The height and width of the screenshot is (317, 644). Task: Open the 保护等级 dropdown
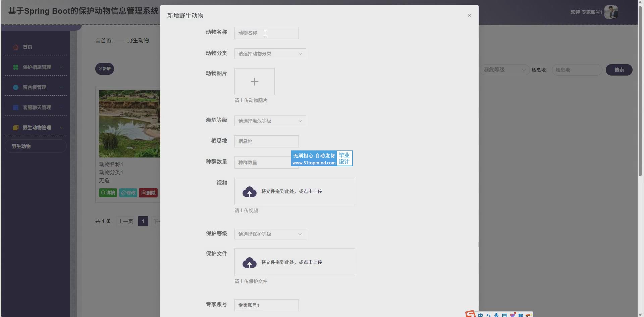(x=270, y=234)
